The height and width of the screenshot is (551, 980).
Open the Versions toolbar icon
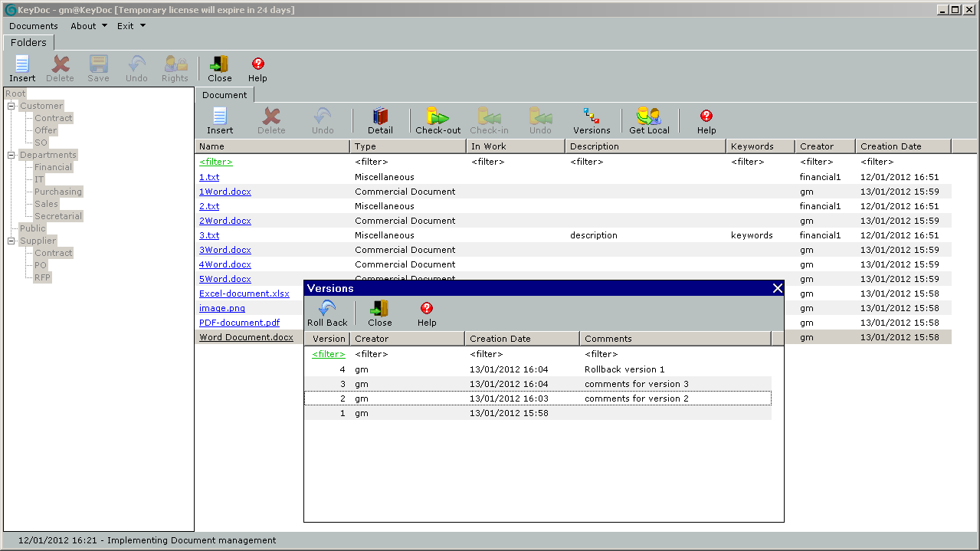[x=591, y=116]
